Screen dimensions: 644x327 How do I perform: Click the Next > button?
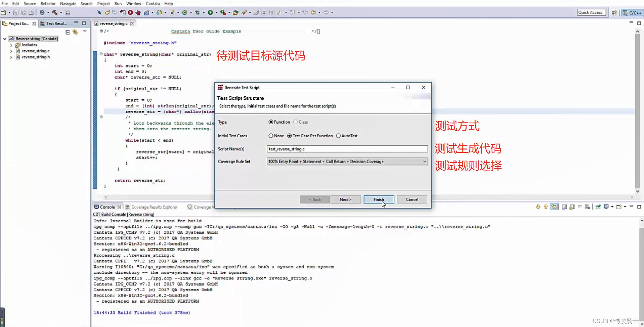346,199
